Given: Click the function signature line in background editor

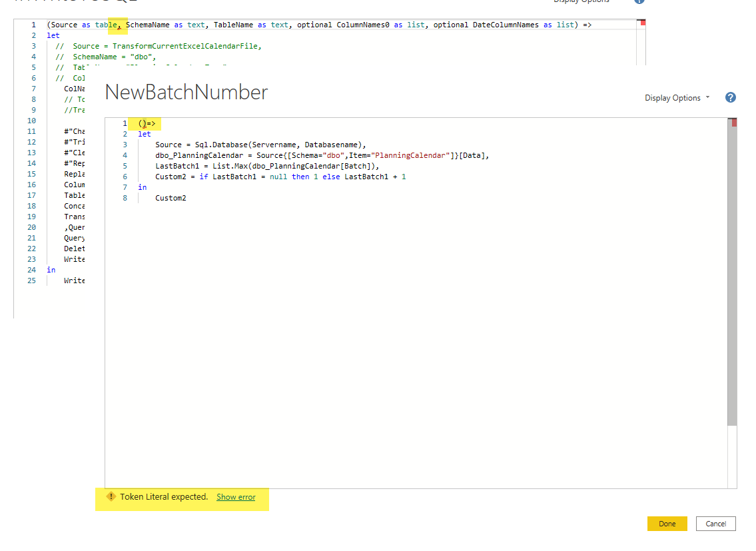Looking at the screenshot, I should coord(319,25).
